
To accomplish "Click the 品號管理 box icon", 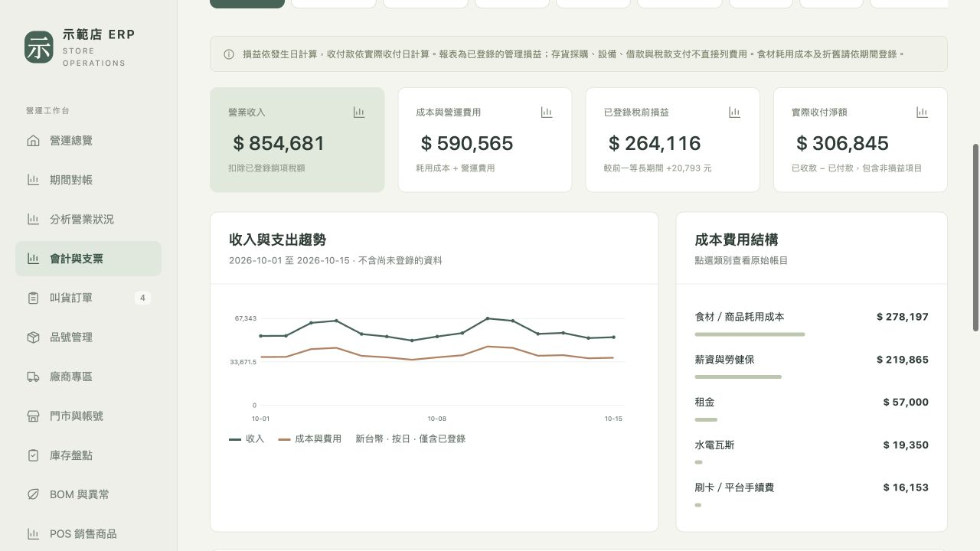I will click(33, 337).
